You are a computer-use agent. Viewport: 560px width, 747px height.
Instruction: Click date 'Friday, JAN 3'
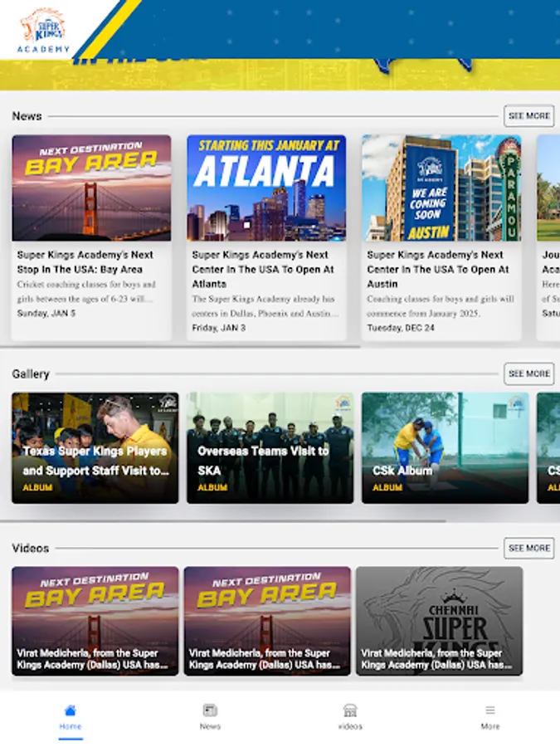[218, 328]
